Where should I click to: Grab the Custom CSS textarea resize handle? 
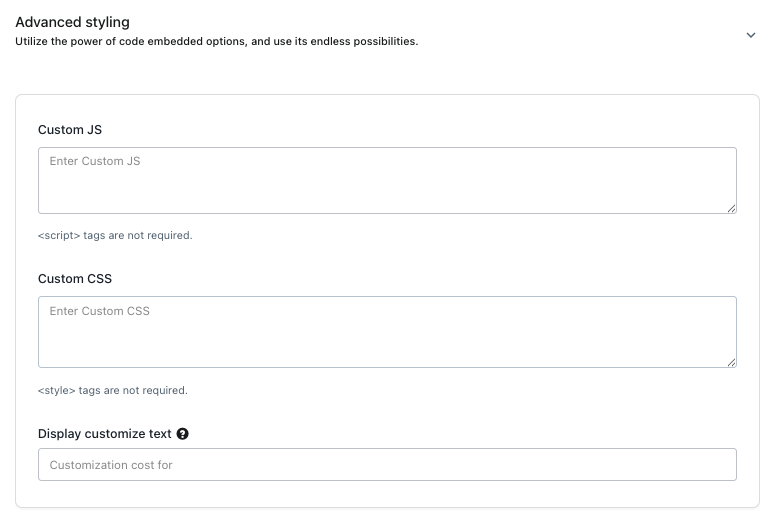point(732,362)
